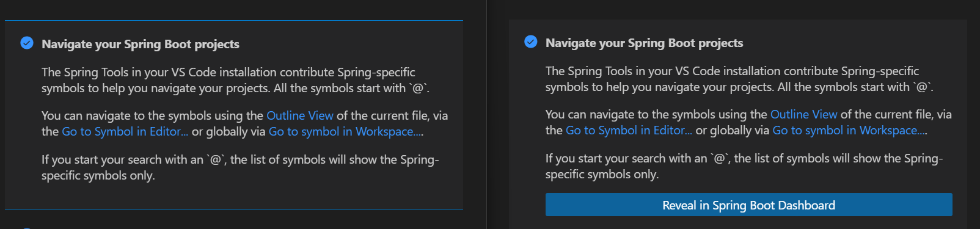Click right paragraph starting The Spring Tools
Image resolution: width=980 pixels, height=229 pixels.
(740, 79)
